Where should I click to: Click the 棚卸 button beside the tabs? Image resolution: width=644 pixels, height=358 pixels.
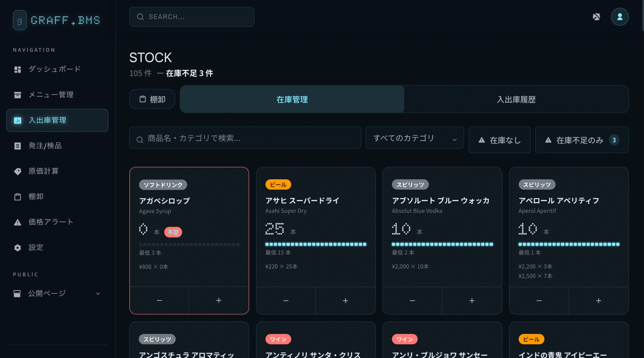click(x=152, y=99)
